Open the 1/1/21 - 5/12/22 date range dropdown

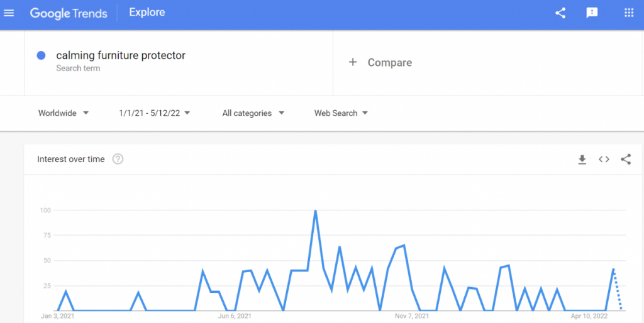(155, 113)
